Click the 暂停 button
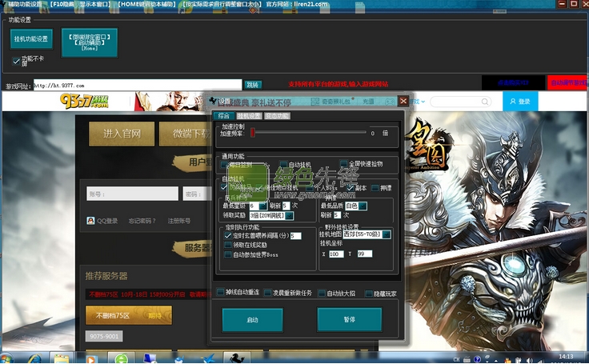The image size is (589, 364). tap(350, 319)
